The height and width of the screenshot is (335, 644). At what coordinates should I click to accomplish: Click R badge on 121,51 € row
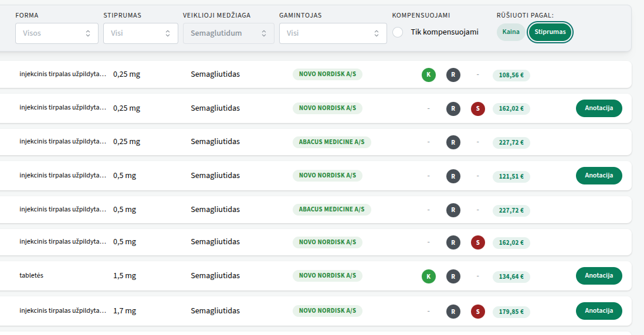point(453,176)
